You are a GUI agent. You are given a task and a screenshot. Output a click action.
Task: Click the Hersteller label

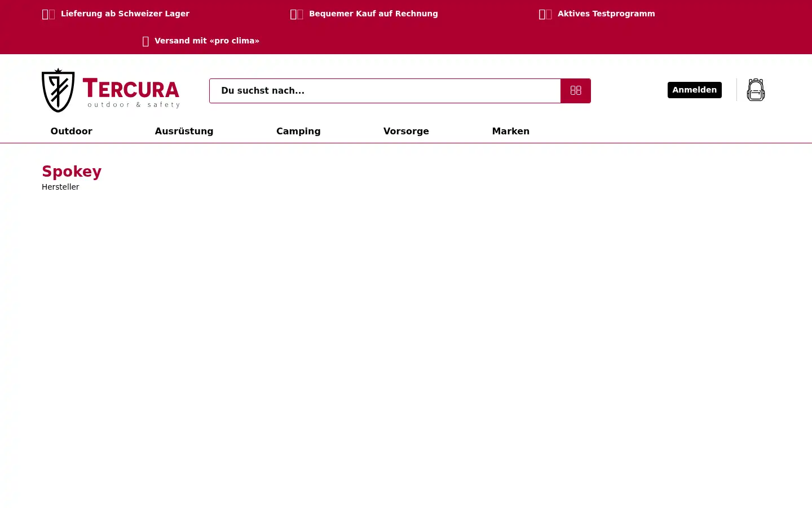[x=60, y=187]
